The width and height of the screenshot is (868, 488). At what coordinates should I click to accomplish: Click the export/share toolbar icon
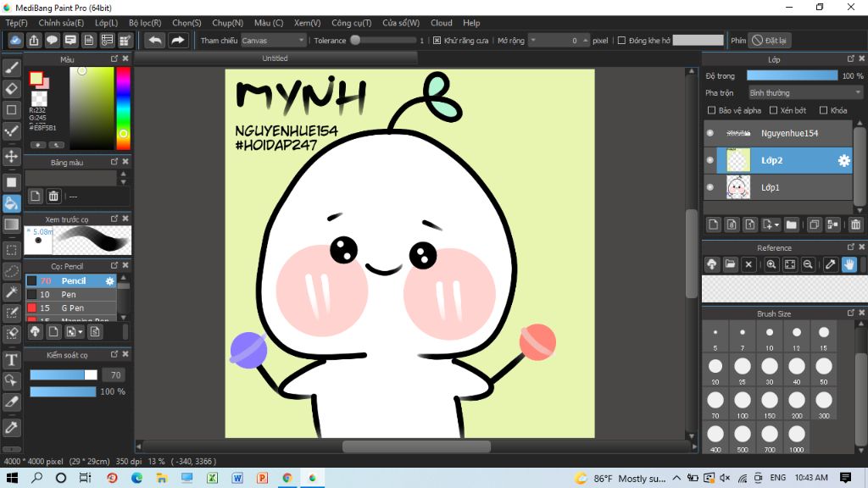click(34, 41)
